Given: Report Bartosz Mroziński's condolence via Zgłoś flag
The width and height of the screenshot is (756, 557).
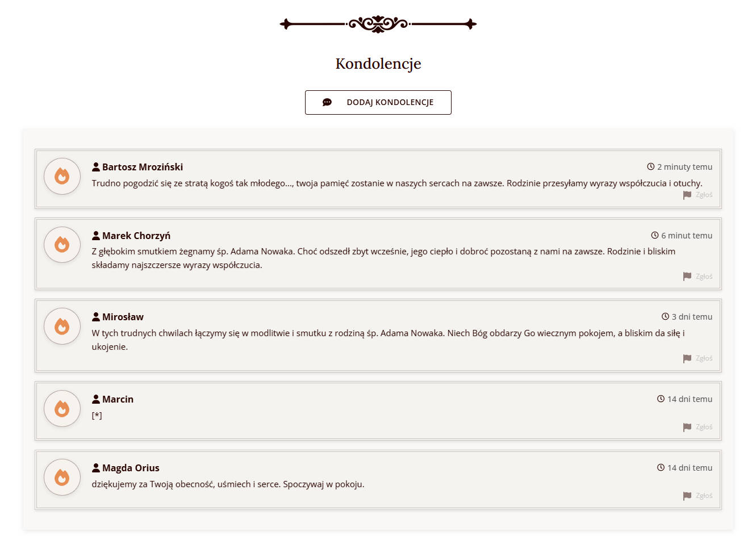Looking at the screenshot, I should point(697,195).
